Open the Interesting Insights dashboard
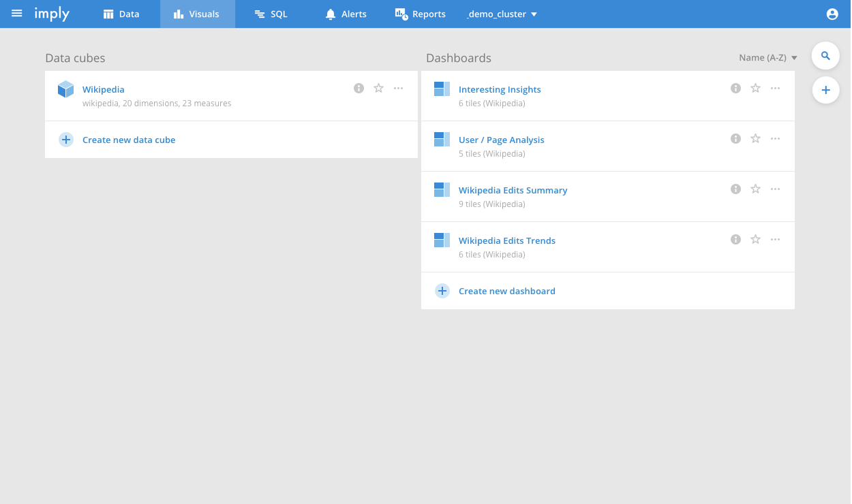852x504 pixels. 500,89
